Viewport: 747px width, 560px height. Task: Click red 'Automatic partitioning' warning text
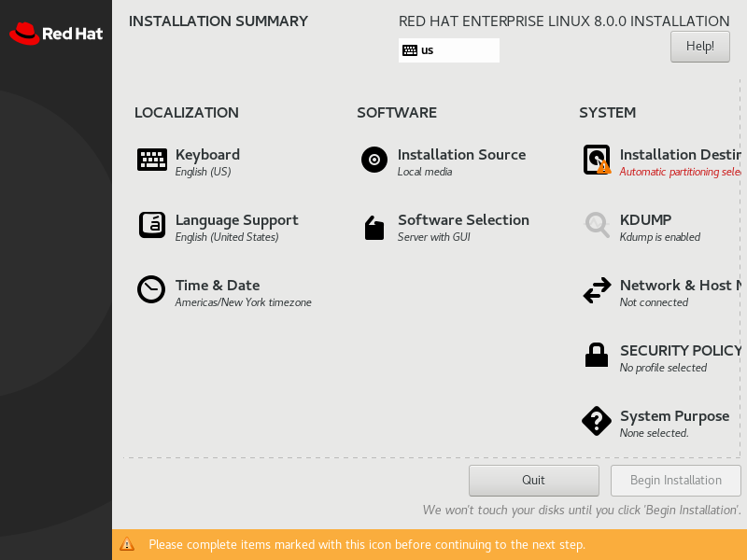pos(681,172)
